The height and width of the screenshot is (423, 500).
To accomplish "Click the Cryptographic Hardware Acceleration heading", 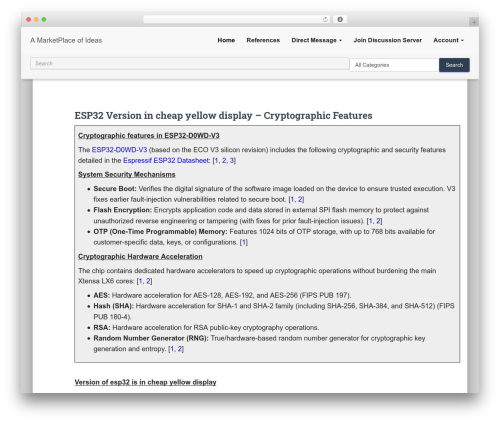I will pos(140,257).
